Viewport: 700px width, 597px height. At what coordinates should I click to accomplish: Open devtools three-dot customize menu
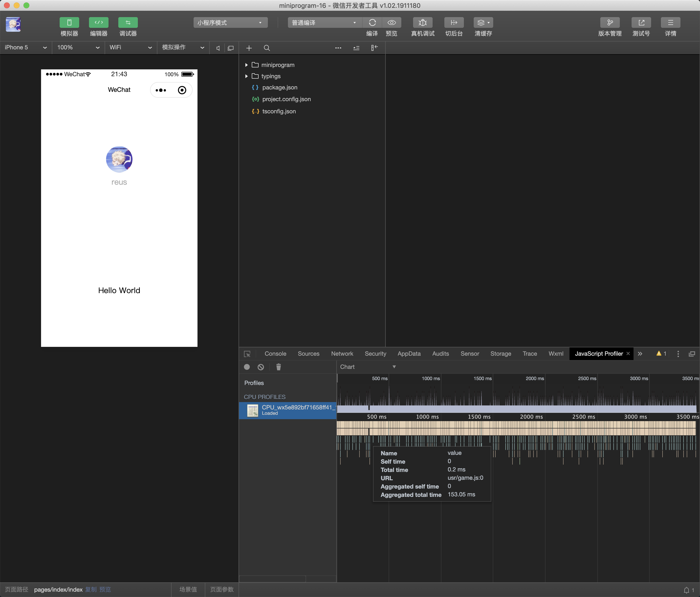click(x=678, y=353)
